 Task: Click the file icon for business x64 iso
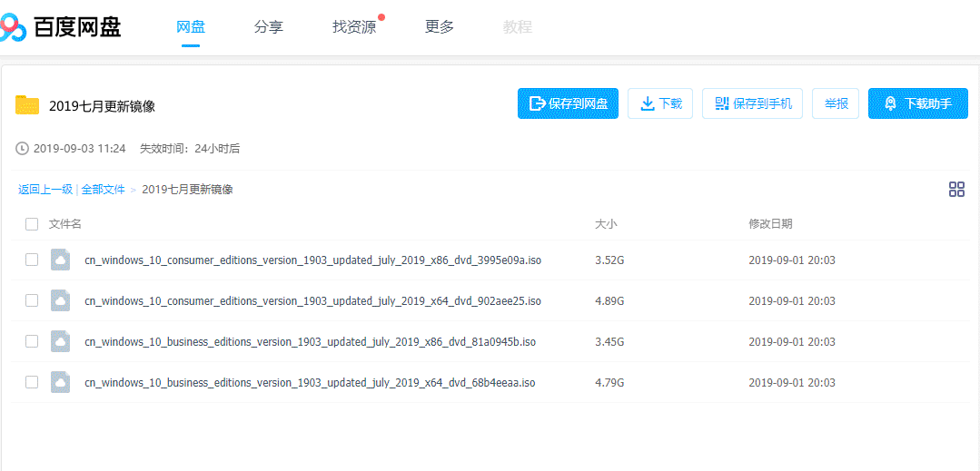pyautogui.click(x=60, y=382)
